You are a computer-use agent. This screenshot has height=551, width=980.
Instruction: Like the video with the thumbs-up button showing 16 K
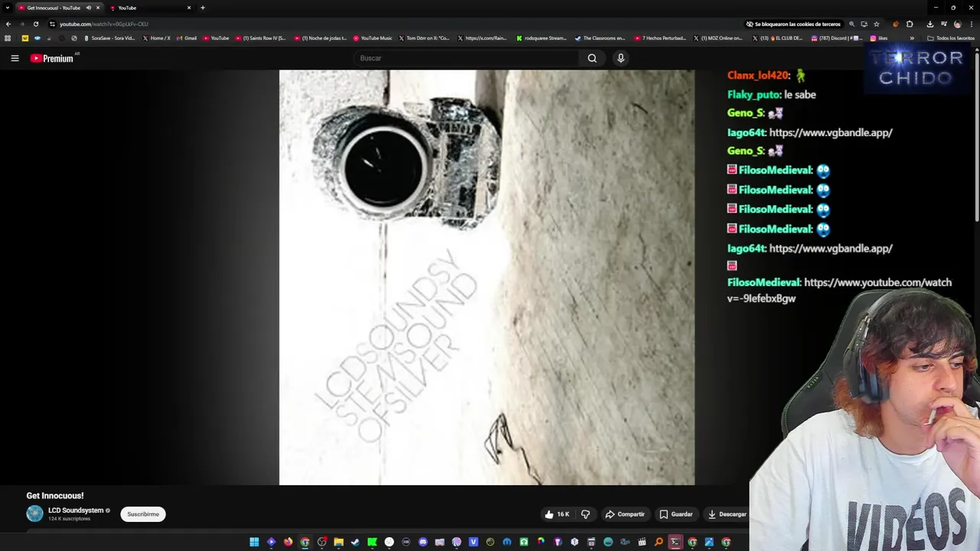point(557,514)
